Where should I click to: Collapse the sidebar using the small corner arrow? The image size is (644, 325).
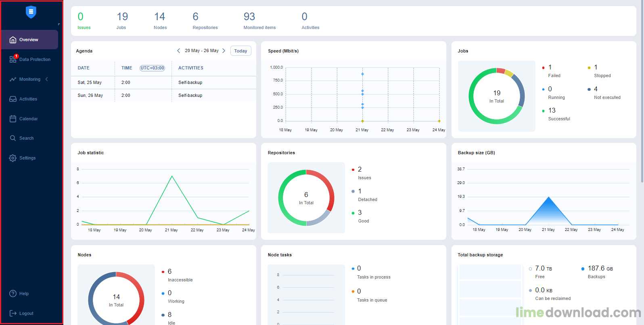pyautogui.click(x=59, y=25)
